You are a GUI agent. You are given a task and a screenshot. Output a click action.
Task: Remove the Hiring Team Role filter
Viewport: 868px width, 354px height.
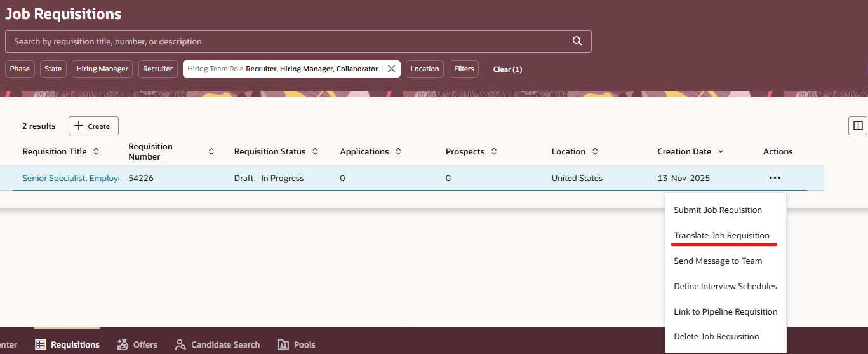pos(391,69)
